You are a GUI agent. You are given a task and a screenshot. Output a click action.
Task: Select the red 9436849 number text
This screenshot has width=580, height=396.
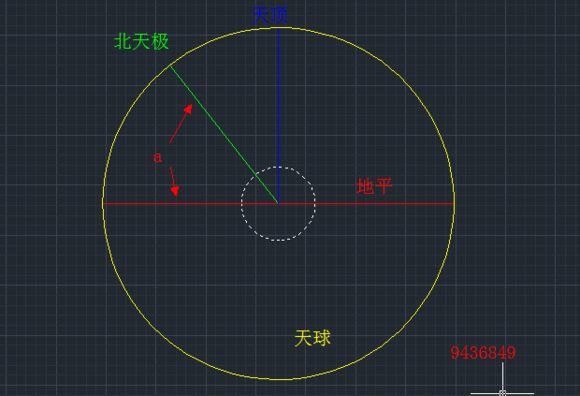(x=483, y=353)
